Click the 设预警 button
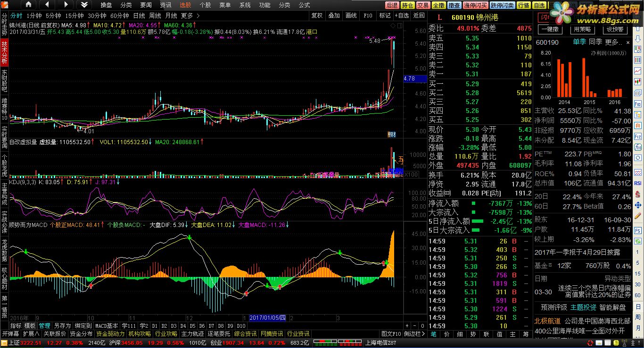The width and height of the screenshot is (644, 348). pos(615,29)
